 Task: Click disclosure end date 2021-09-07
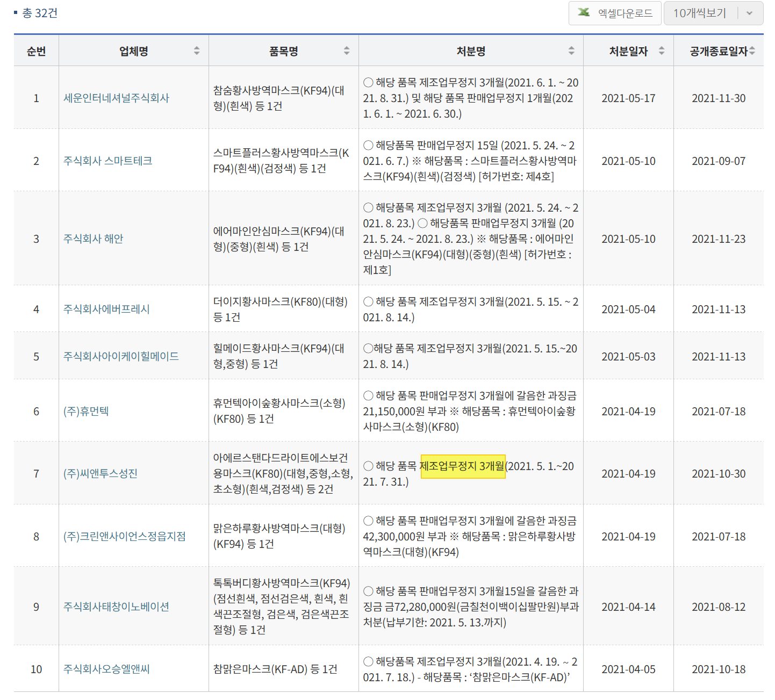[719, 161]
